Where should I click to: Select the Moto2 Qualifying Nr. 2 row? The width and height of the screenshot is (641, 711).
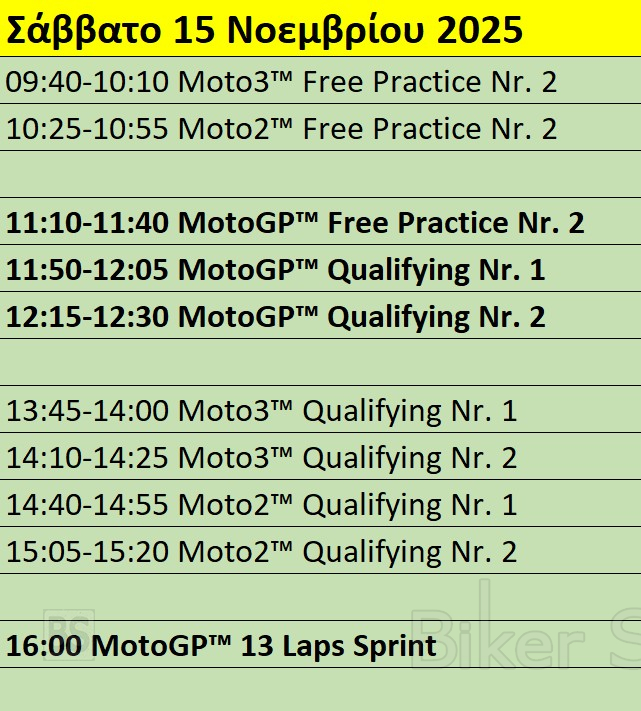261,552
